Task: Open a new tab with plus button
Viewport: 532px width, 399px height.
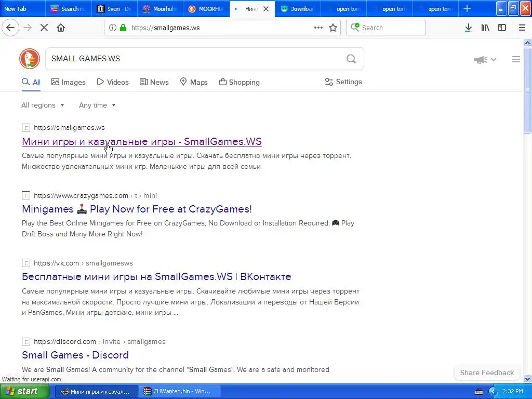Action: (467, 8)
